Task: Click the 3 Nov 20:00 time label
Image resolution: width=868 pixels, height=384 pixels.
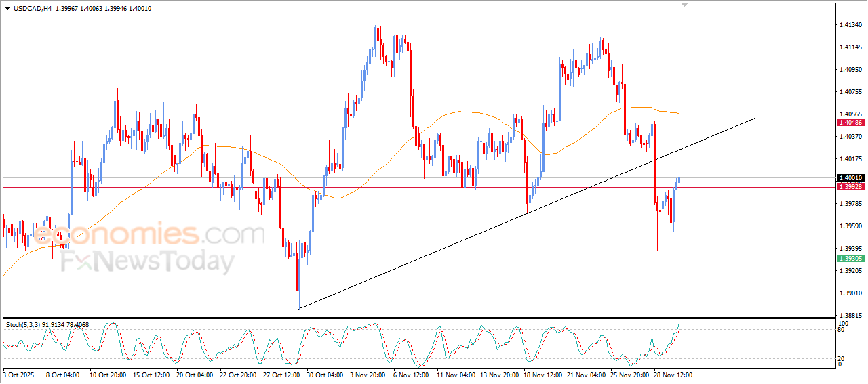Action: point(368,375)
